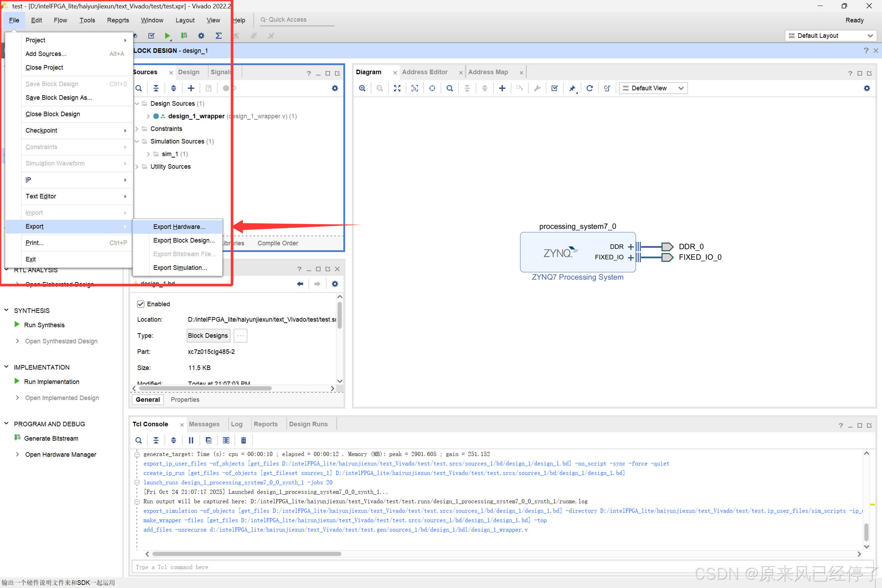Image resolution: width=882 pixels, height=588 pixels.
Task: Click the add IP plus icon in Diagram toolbar
Action: coord(502,88)
